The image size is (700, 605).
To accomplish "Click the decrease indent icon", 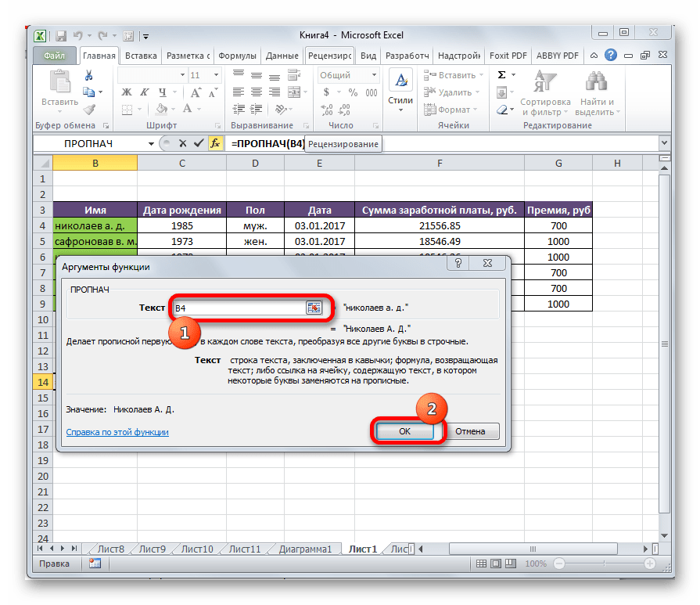I will click(x=239, y=109).
